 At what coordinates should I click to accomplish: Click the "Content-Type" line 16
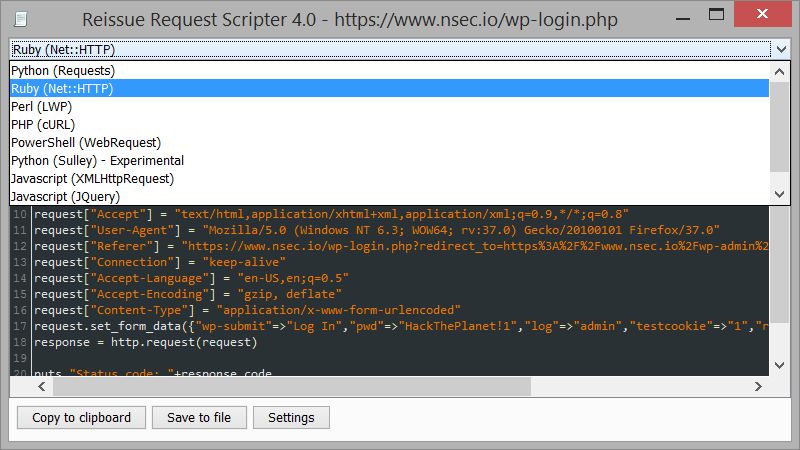point(247,310)
